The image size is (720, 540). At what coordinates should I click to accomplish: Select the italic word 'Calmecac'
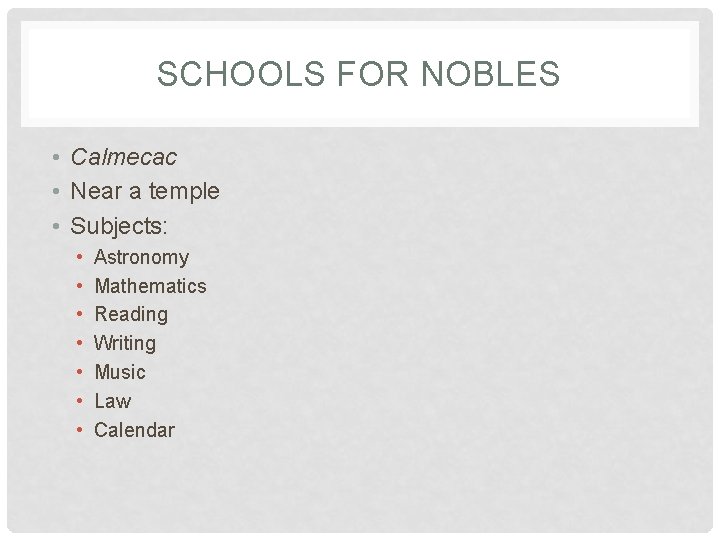pyautogui.click(x=123, y=157)
